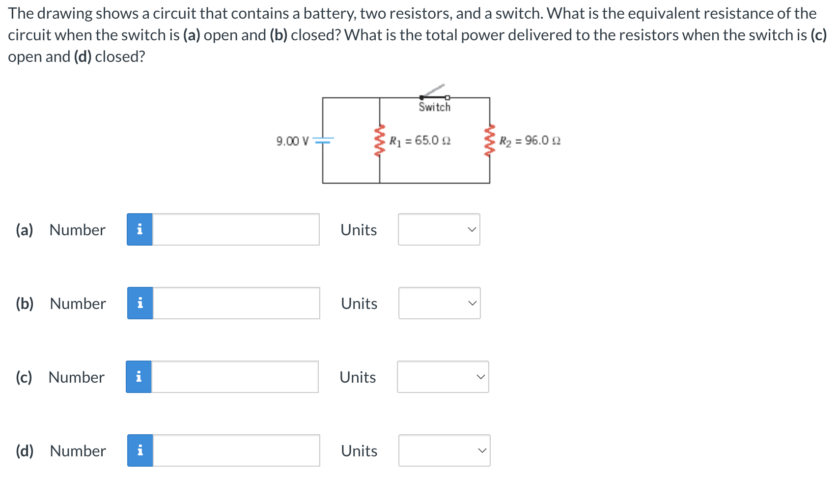Image resolution: width=839 pixels, height=504 pixels.
Task: Focus the Number input field for part (d)
Action: (236, 450)
